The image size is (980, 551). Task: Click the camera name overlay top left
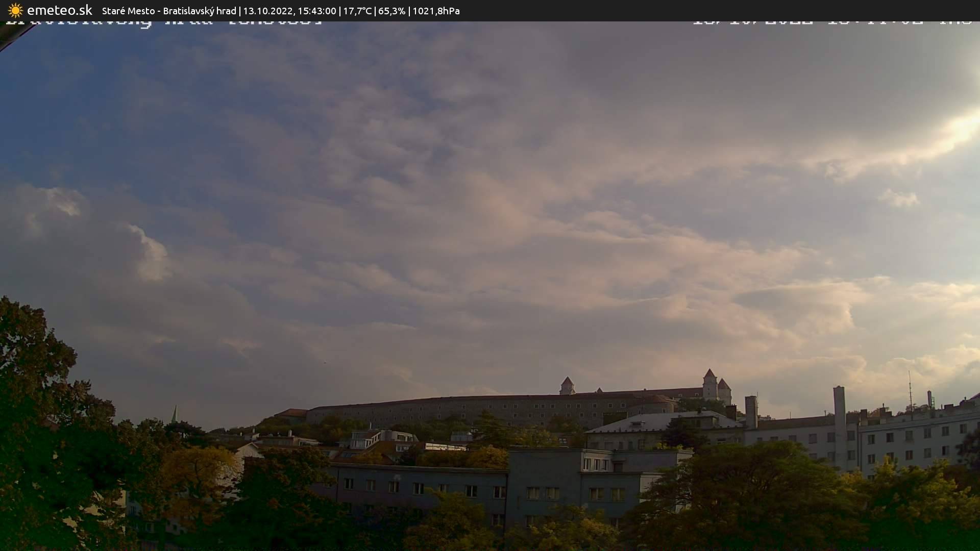tap(163, 23)
